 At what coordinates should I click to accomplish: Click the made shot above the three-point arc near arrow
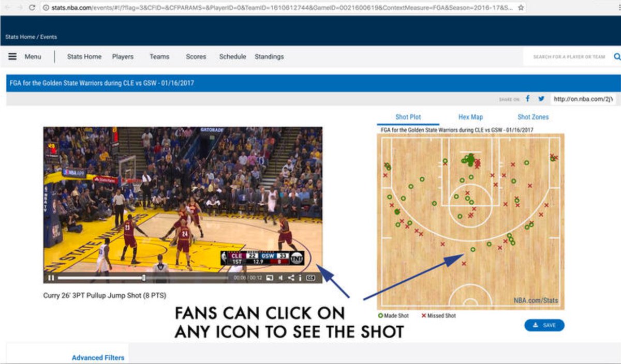click(x=472, y=250)
